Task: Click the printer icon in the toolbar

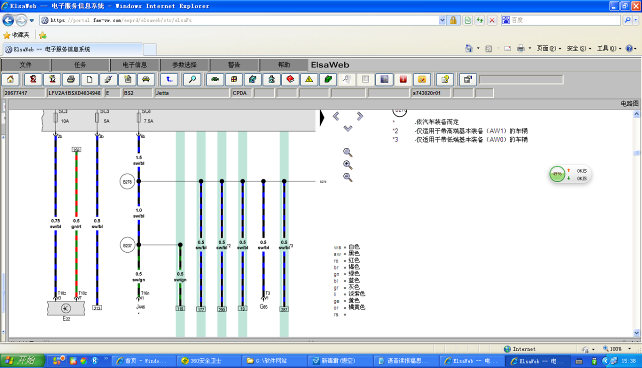Action: pos(71,79)
